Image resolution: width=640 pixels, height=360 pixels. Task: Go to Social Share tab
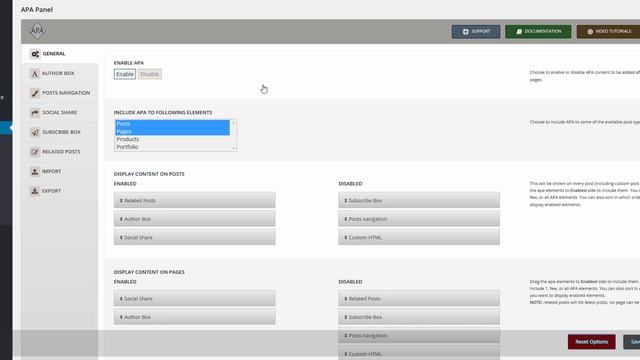pos(60,113)
